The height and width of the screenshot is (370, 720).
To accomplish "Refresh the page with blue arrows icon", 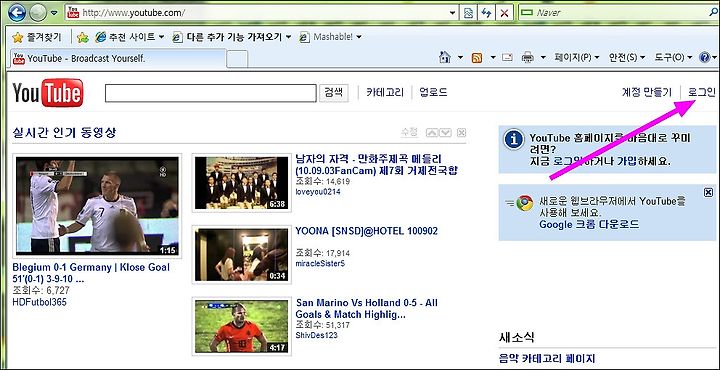I will point(486,13).
